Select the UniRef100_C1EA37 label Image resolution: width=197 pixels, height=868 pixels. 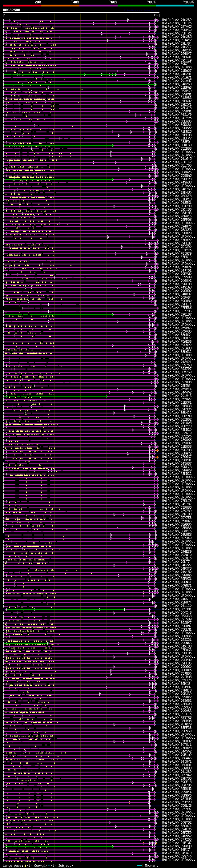tap(177, 71)
